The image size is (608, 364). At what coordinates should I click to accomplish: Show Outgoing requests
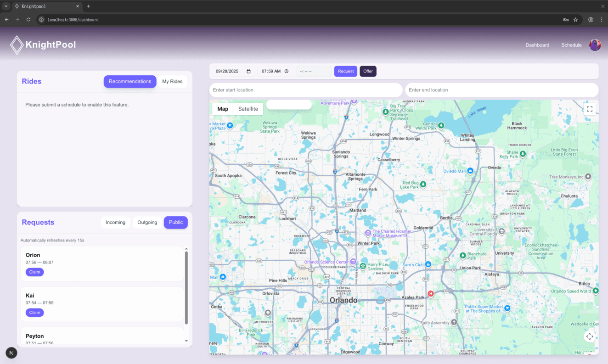point(147,222)
